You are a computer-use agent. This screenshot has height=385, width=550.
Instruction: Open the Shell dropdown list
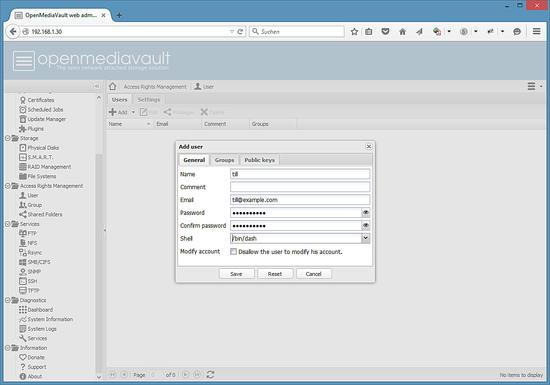click(x=365, y=238)
